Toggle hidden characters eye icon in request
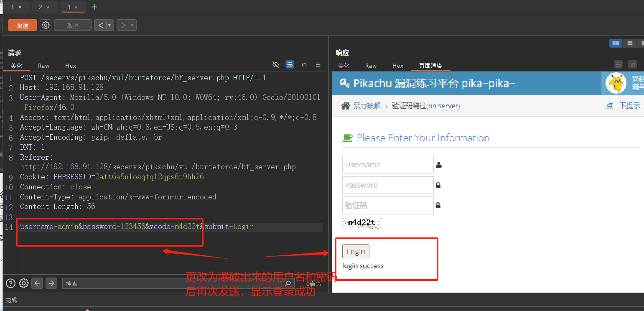Screen dimensions: 644x311 [x=275, y=65]
